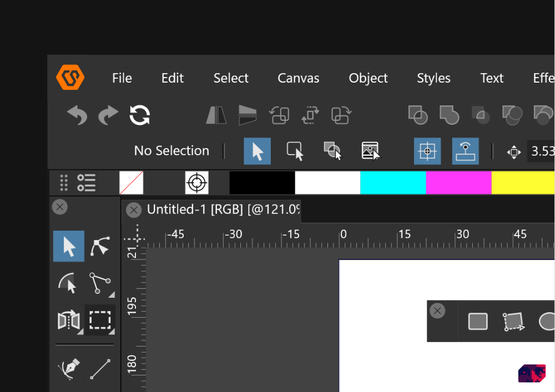Screen dimensions: 555x392
Task: Click the redo arrow icon
Action: [108, 115]
